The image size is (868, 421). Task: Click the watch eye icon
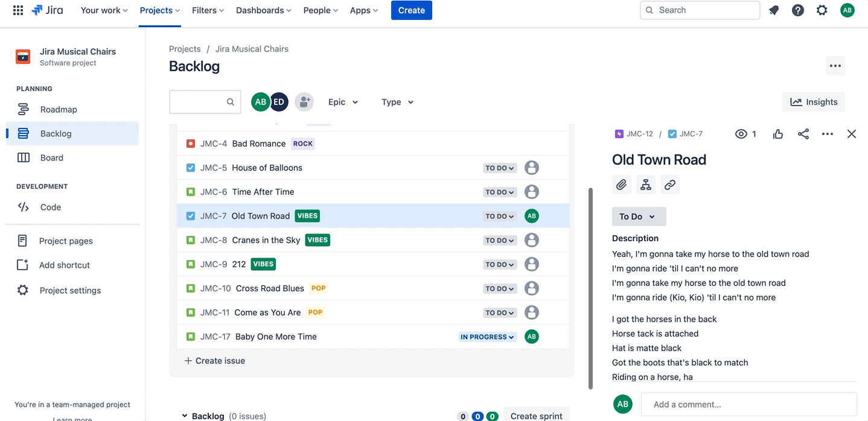pyautogui.click(x=741, y=134)
